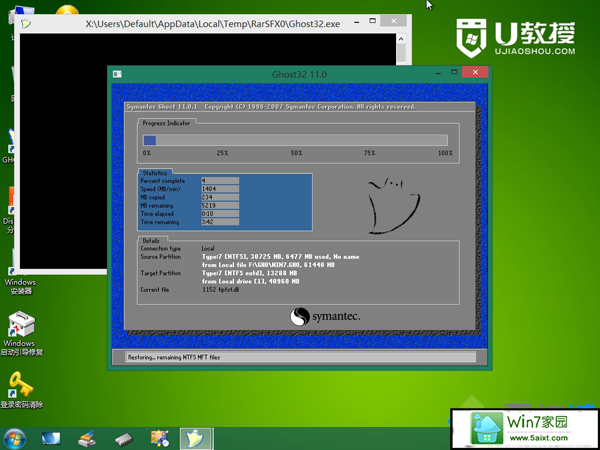The image size is (600, 450).
Task: Click the Ghost restore progress bar
Action: click(x=295, y=140)
